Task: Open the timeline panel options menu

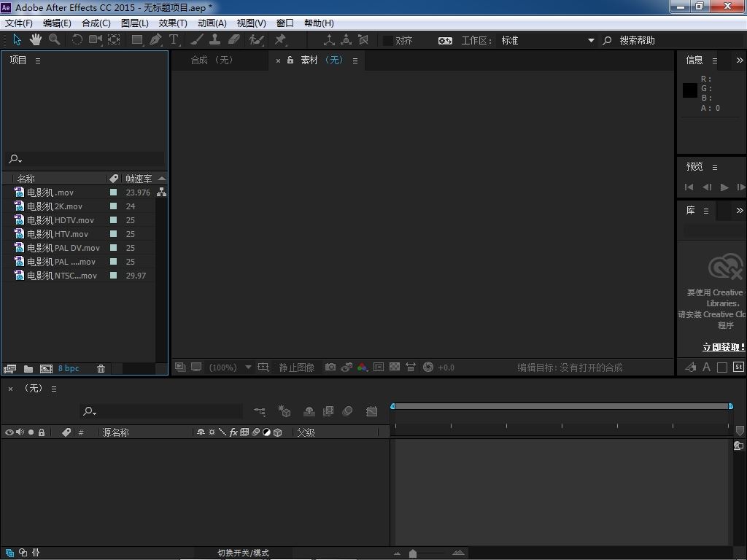Action: [x=54, y=389]
